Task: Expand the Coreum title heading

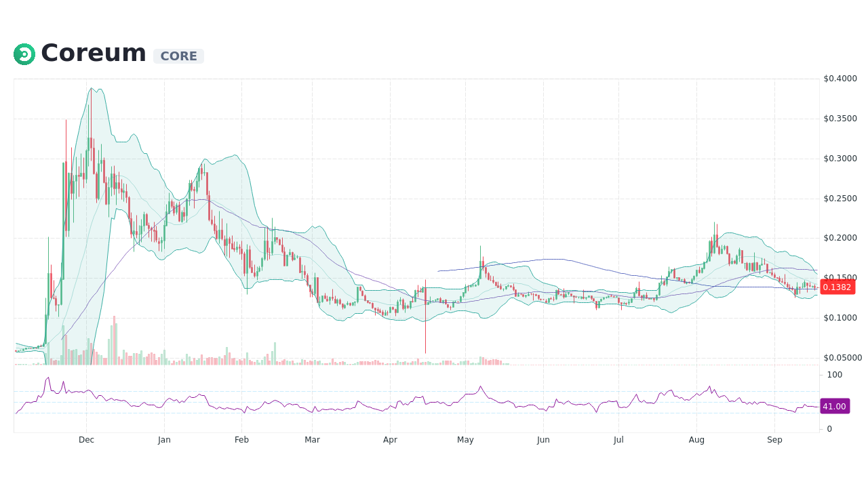Action: click(x=93, y=52)
